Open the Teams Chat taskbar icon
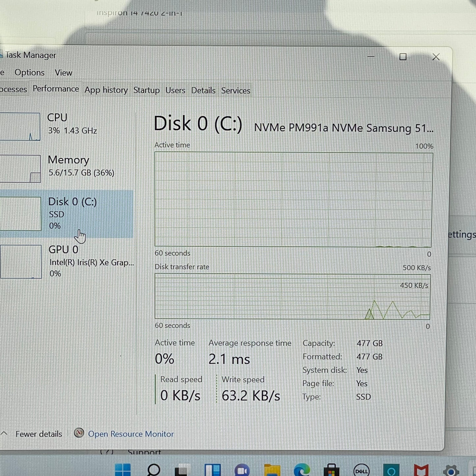 242,470
